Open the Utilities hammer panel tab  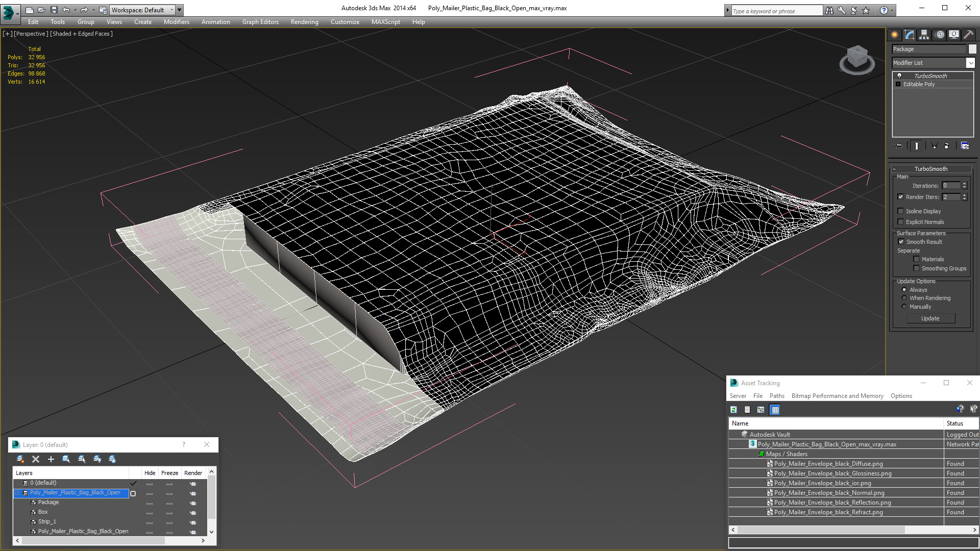pos(968,35)
